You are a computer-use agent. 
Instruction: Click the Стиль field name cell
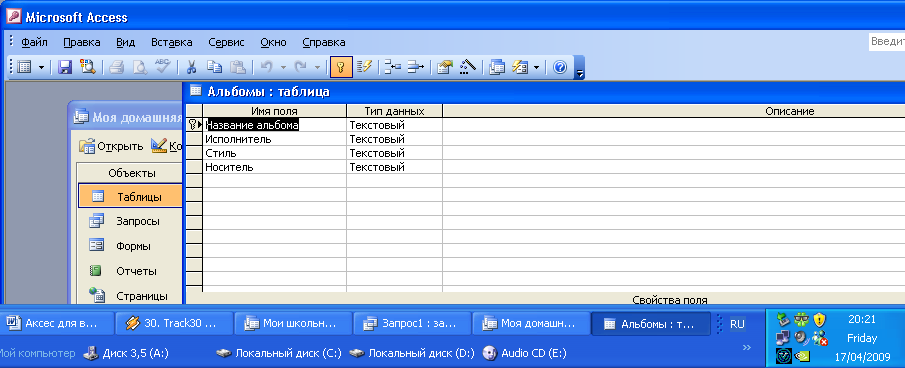[x=274, y=153]
